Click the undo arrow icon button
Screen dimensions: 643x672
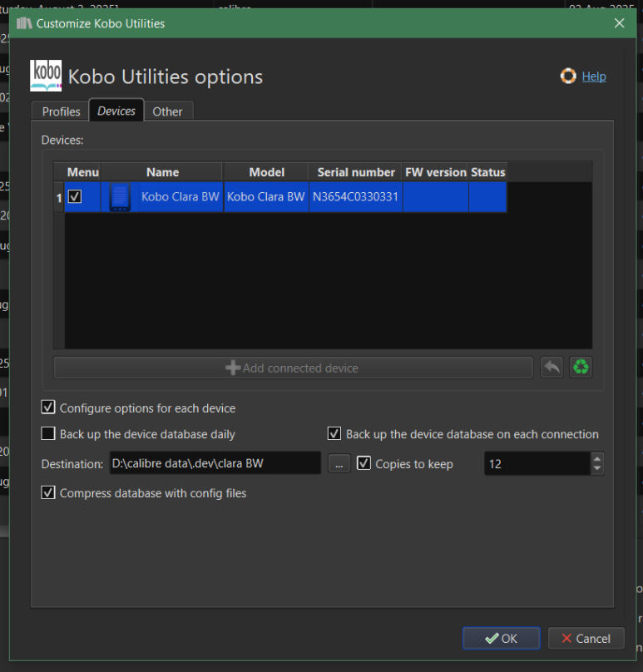551,367
